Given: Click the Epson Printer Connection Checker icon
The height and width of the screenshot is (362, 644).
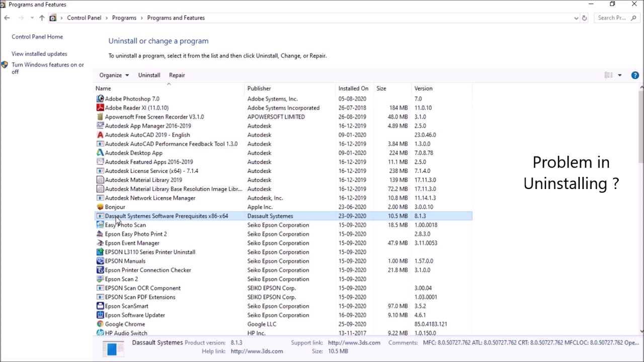Looking at the screenshot, I should point(100,270).
